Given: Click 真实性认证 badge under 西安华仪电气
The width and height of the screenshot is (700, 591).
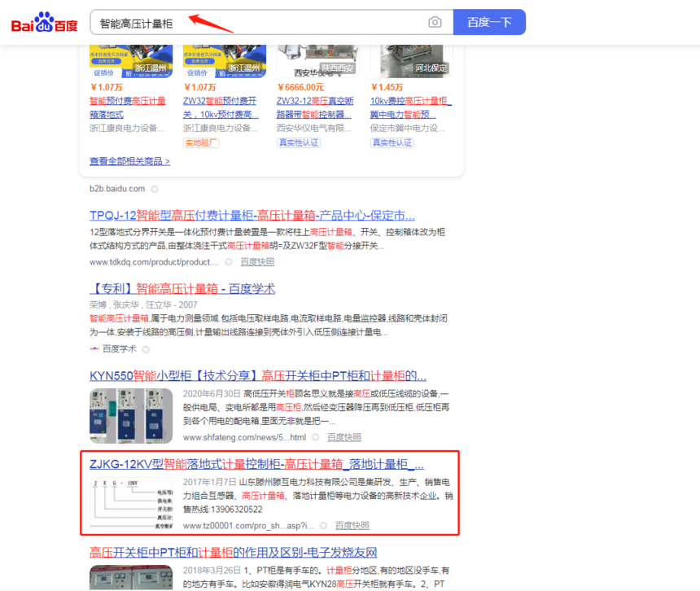Looking at the screenshot, I should click(299, 142).
